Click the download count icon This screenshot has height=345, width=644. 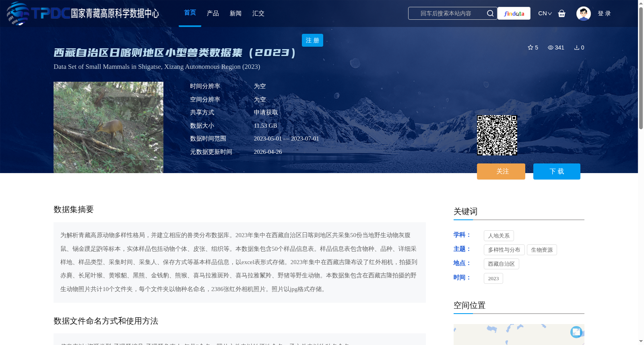coord(577,48)
